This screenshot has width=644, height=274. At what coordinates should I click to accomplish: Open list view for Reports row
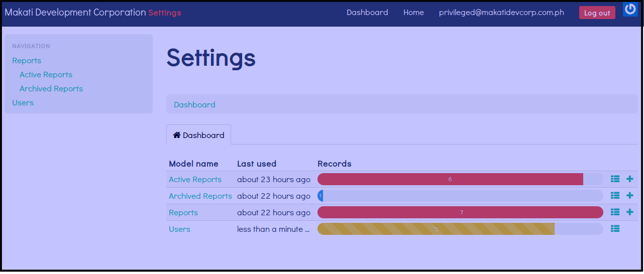point(615,212)
